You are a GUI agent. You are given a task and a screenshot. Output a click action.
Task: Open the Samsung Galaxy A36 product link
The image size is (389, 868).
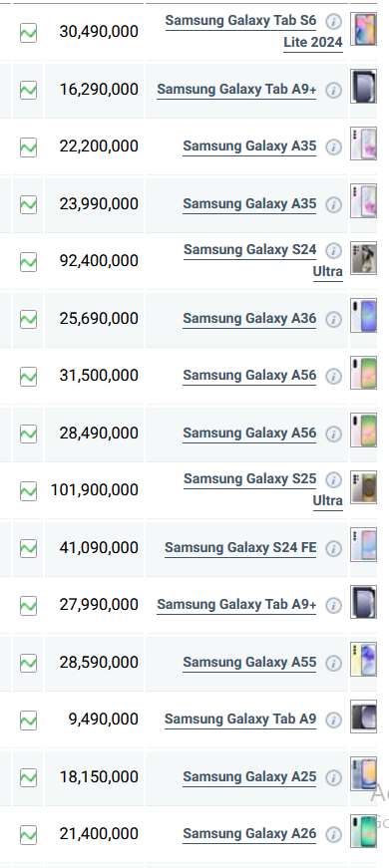click(x=249, y=319)
